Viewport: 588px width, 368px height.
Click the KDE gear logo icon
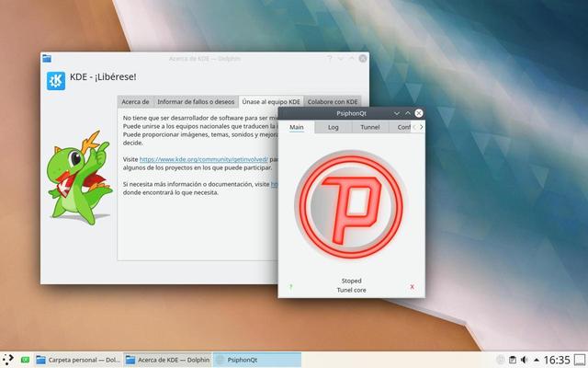[x=56, y=81]
